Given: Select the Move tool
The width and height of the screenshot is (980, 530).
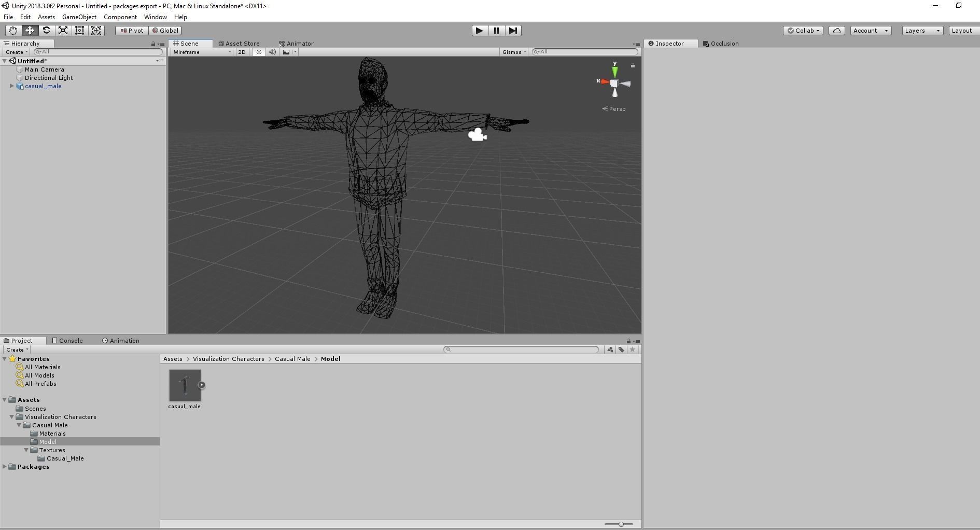Looking at the screenshot, I should tap(30, 30).
